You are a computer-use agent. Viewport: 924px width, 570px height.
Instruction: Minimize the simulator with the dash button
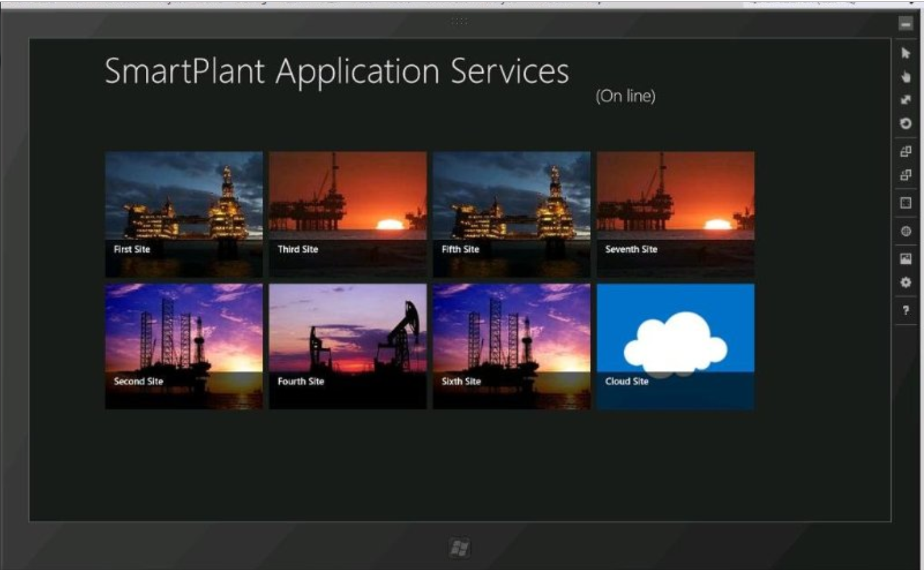click(x=905, y=24)
